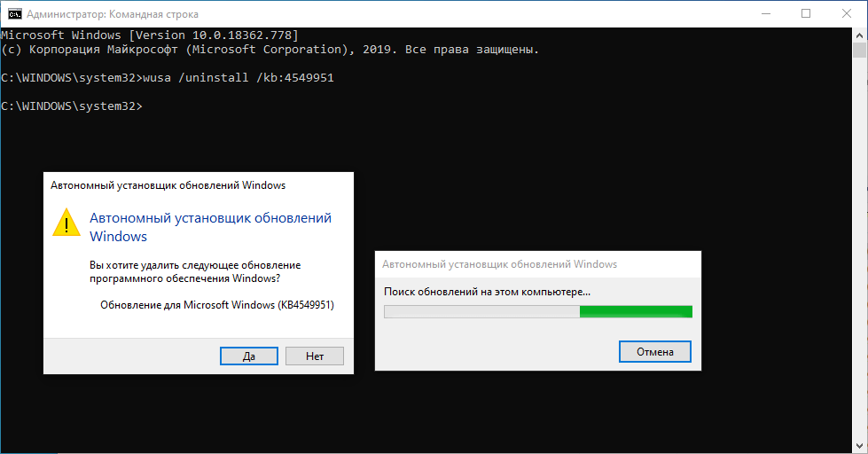Click the Да button to confirm uninstall
Viewport: 868px width, 454px height.
248,356
